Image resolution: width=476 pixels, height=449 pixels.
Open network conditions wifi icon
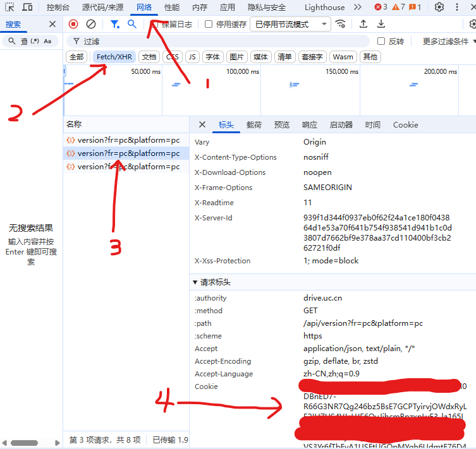[x=340, y=24]
